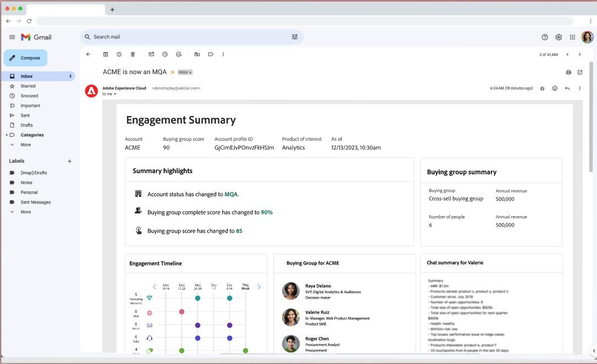Open Gmail support help icon
Image resolution: width=597 pixels, height=364 pixels.
click(545, 37)
